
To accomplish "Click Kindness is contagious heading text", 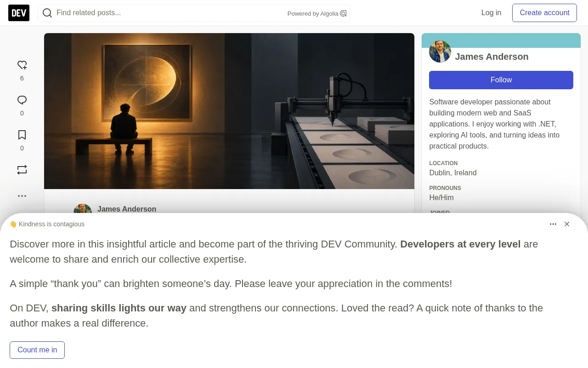I will (x=47, y=224).
